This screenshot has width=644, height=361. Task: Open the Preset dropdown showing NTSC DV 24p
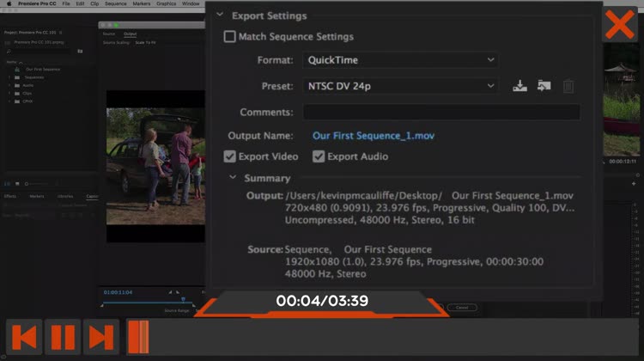pos(399,86)
